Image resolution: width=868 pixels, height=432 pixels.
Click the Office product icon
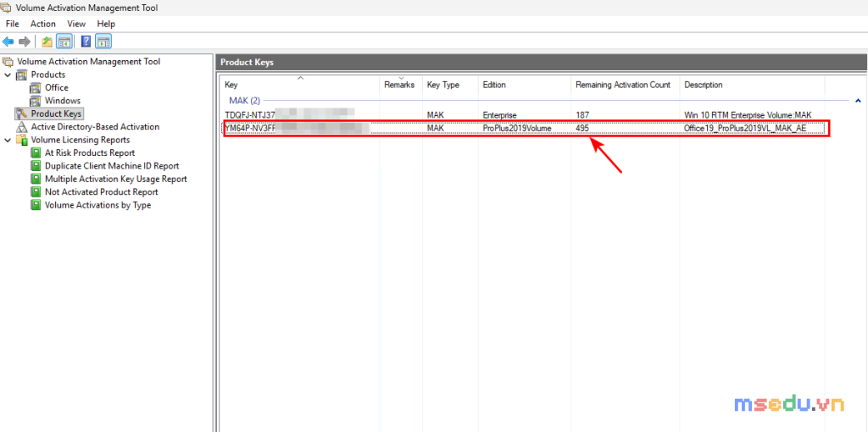(36, 87)
